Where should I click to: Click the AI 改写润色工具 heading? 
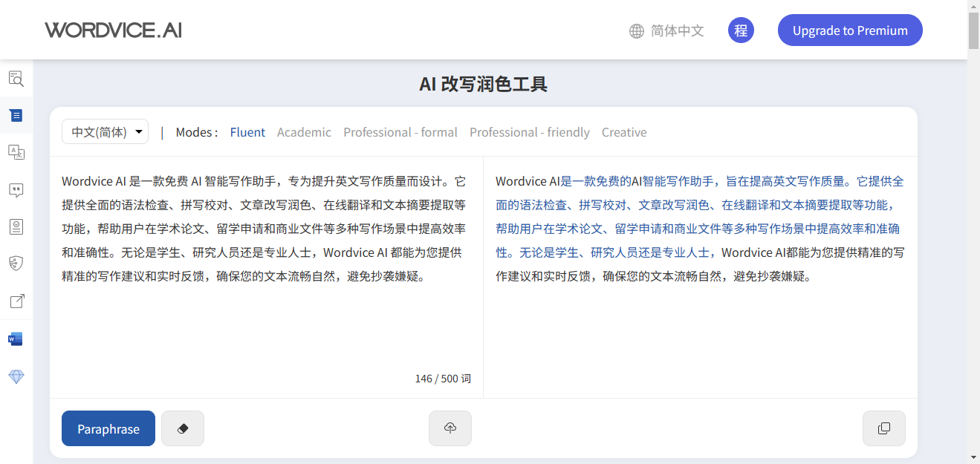(x=484, y=84)
